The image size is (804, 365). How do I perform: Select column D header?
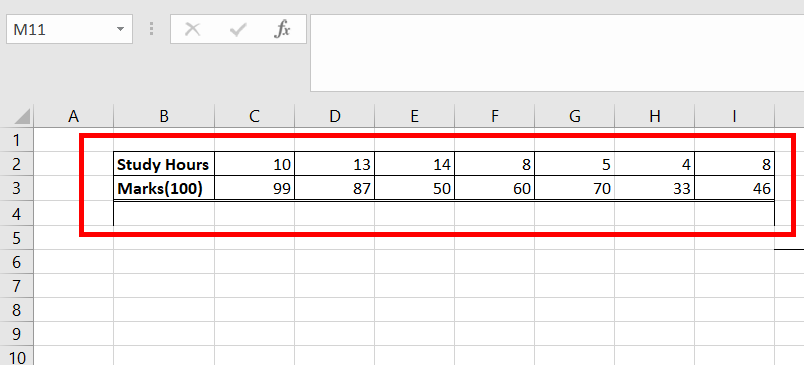(334, 116)
